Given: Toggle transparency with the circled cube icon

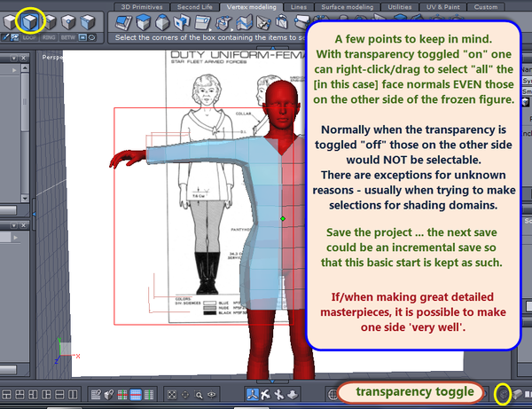Looking at the screenshot, I should 504,395.
